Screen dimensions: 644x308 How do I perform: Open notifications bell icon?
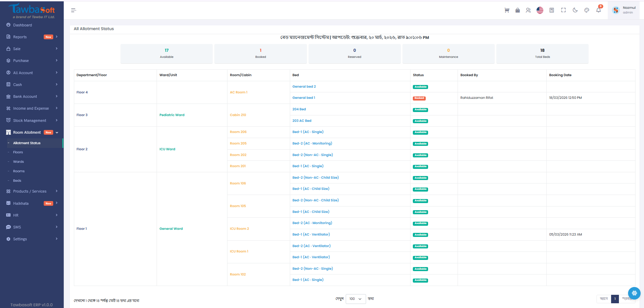[x=599, y=10]
